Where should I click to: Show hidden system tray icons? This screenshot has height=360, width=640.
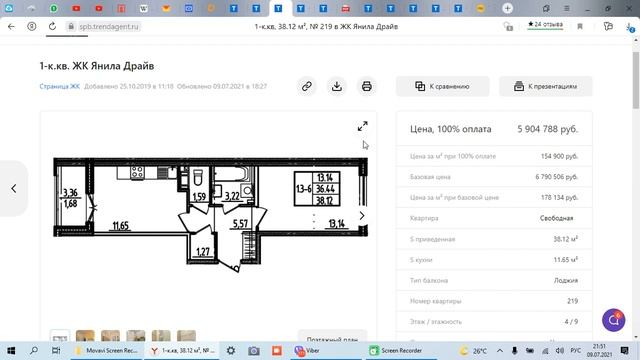pyautogui.click(x=500, y=351)
